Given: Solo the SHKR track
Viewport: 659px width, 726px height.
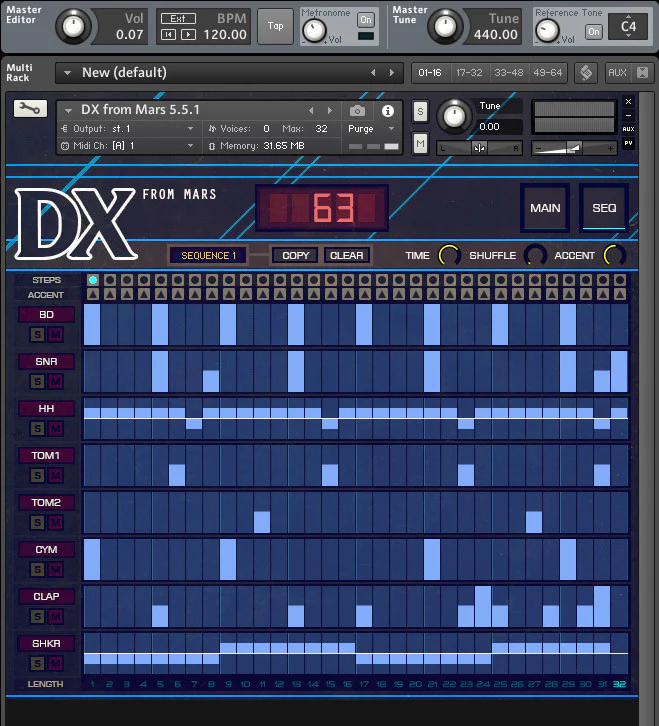Looking at the screenshot, I should pyautogui.click(x=38, y=663).
